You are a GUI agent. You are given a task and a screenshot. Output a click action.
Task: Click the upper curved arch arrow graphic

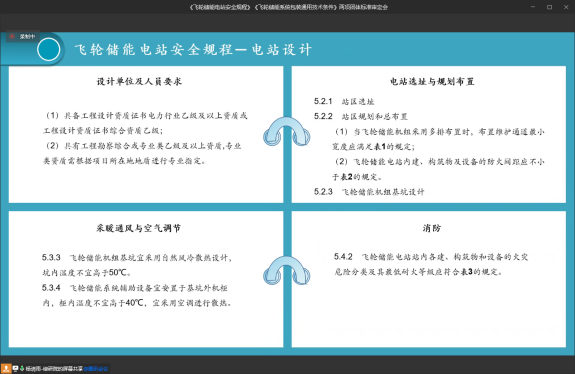pos(287,131)
